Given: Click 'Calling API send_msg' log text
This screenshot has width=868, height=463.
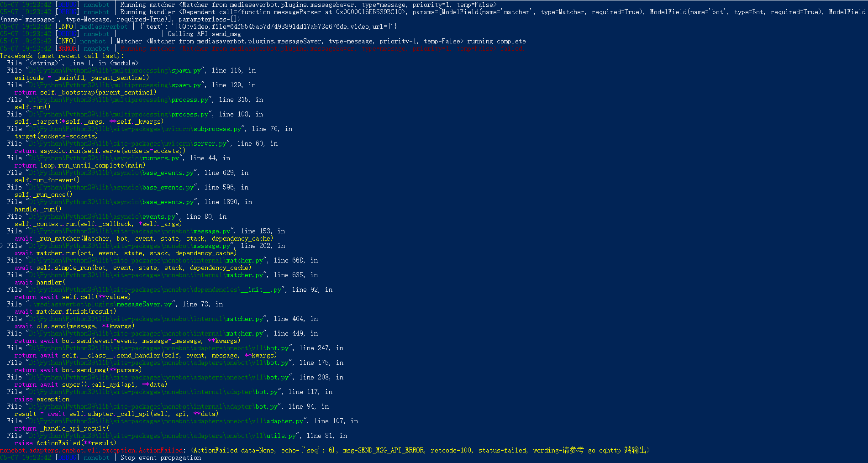Looking at the screenshot, I should 204,34.
